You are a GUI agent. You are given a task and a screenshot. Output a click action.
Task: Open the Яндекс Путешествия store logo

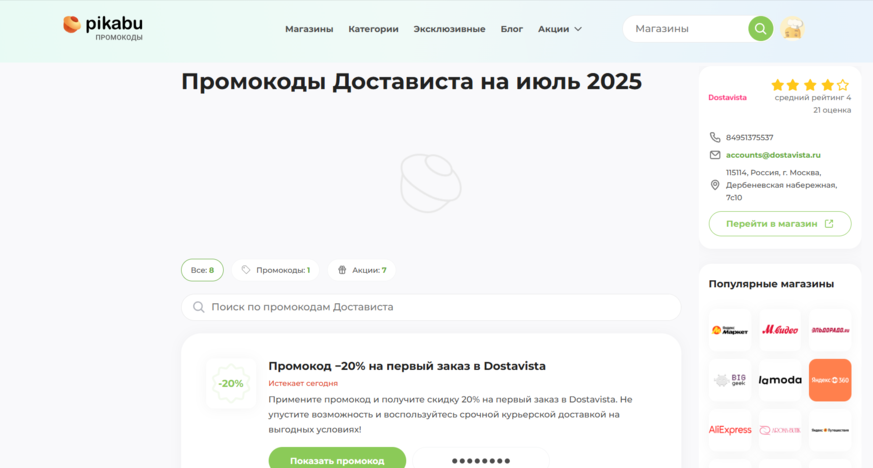pos(830,430)
